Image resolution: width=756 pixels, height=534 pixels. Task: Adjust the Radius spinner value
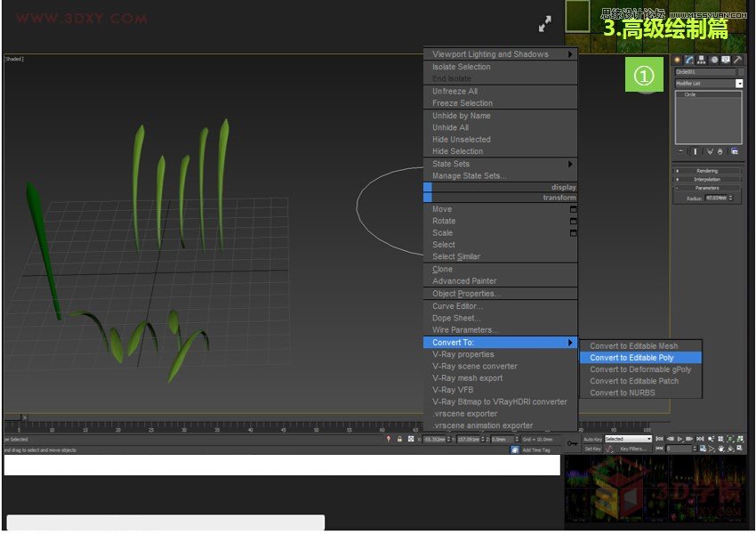pos(730,197)
